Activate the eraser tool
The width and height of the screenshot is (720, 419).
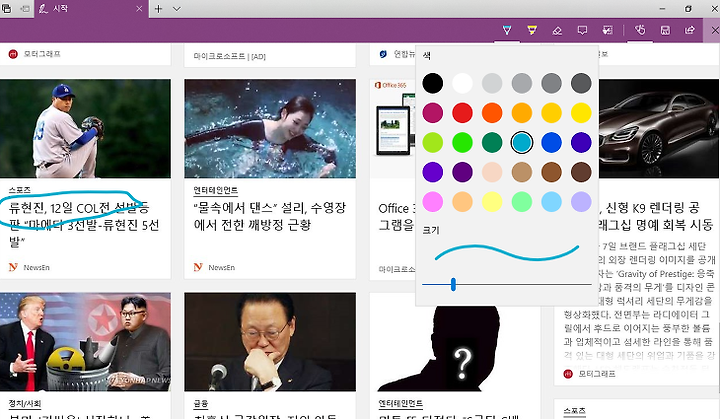tap(557, 30)
